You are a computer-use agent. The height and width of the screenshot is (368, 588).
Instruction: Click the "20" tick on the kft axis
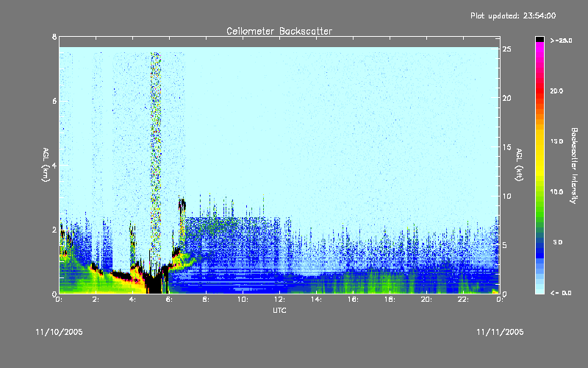point(506,98)
